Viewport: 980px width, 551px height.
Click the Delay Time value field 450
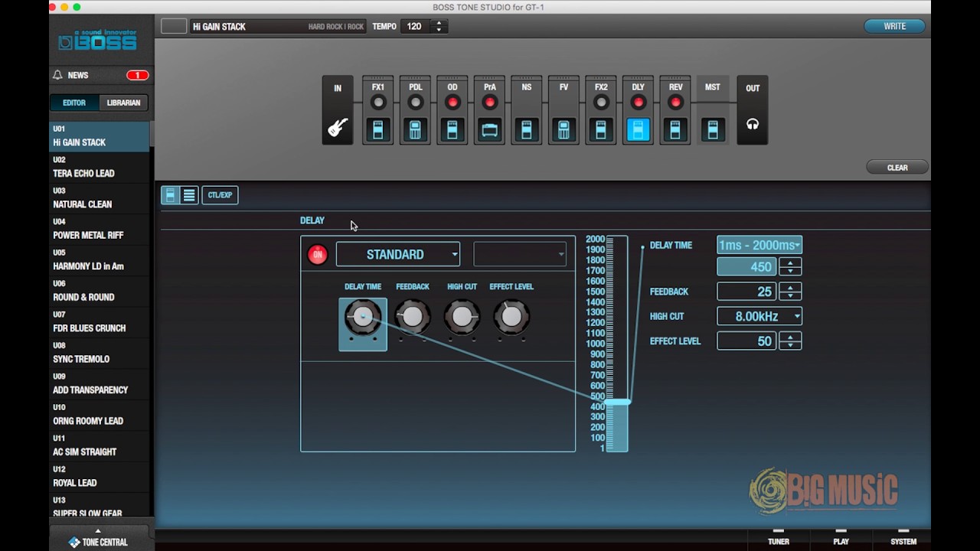click(x=746, y=266)
